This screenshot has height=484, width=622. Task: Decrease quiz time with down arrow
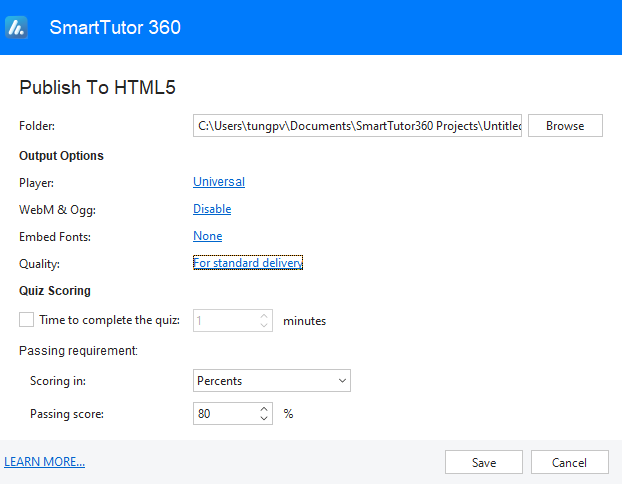264,325
